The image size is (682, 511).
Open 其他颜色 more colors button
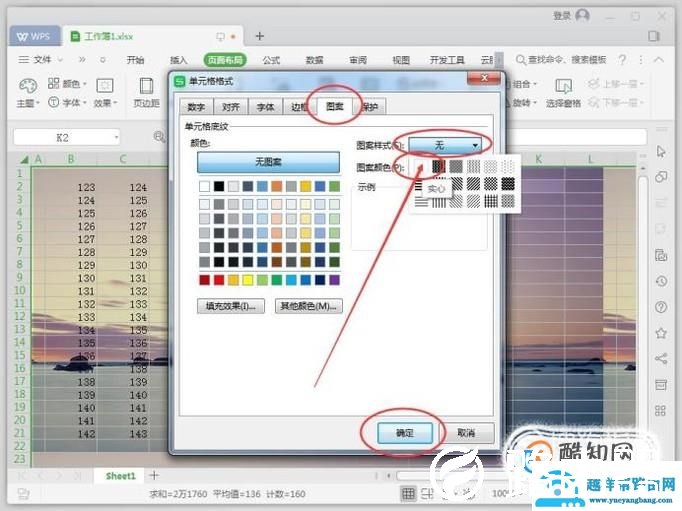click(x=308, y=306)
